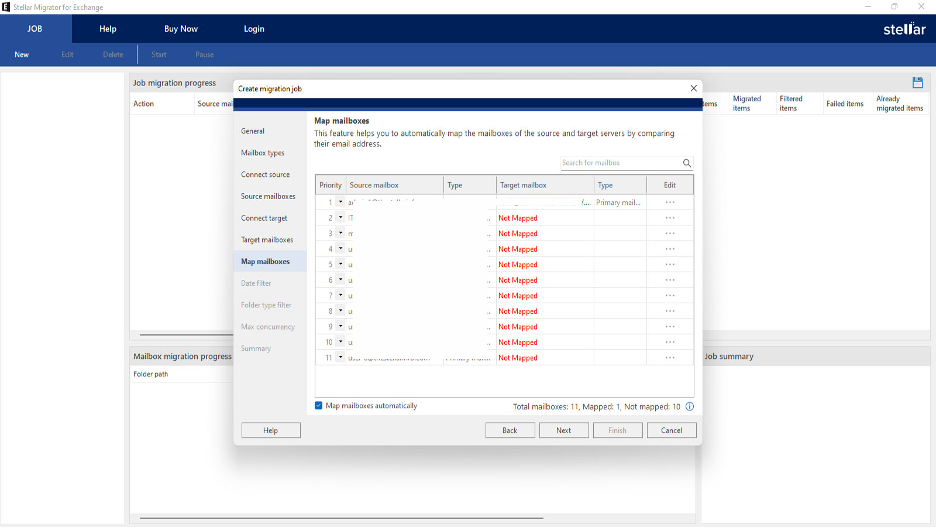936x528 pixels.
Task: Open edit ellipsis for priority 5 row
Action: coord(670,264)
